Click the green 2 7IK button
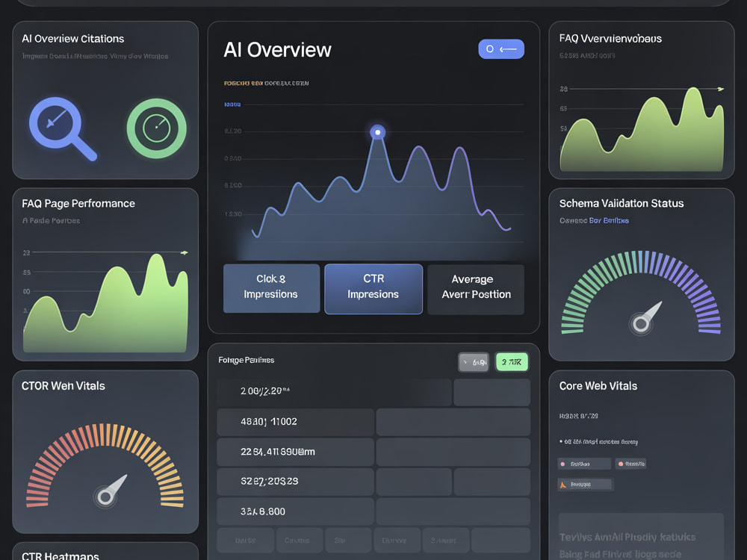Viewport: 747px width, 560px height. (512, 362)
